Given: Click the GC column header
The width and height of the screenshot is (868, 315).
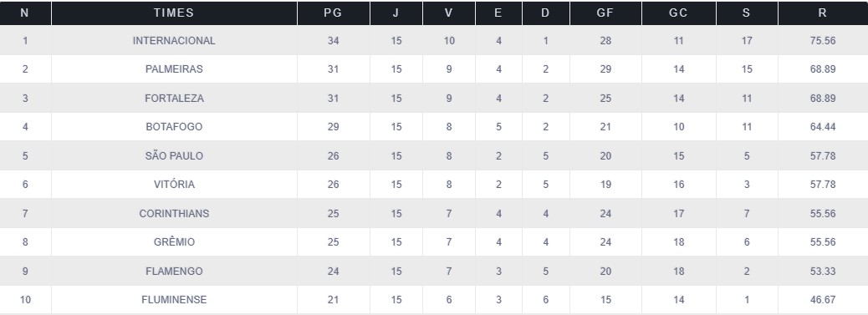Looking at the screenshot, I should [679, 13].
